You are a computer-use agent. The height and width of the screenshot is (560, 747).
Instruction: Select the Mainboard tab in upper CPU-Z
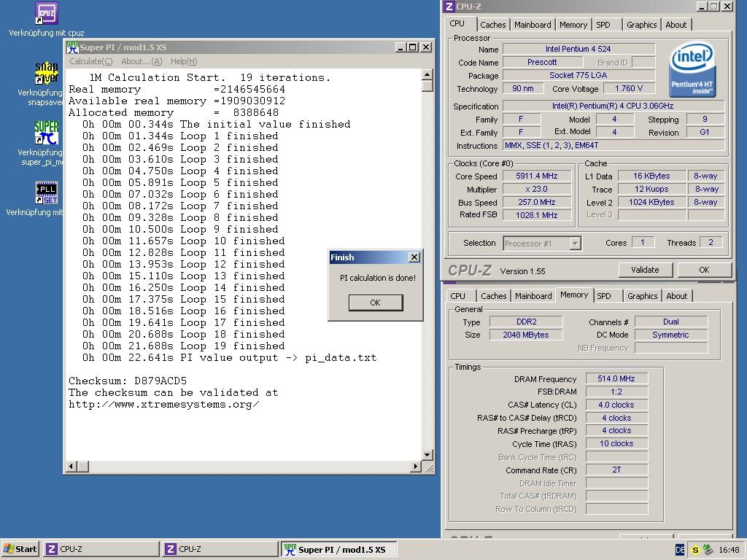533,25
